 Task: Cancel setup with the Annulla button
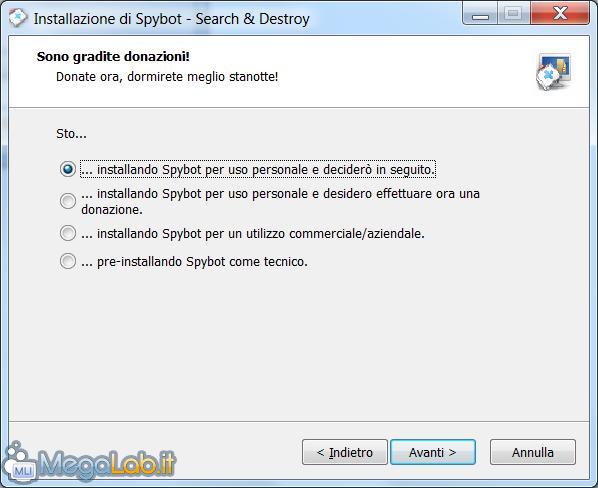[x=533, y=452]
